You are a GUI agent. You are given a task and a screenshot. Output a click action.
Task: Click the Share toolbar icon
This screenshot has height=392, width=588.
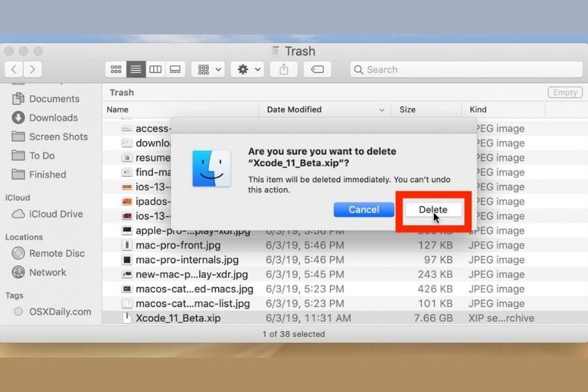pos(284,69)
